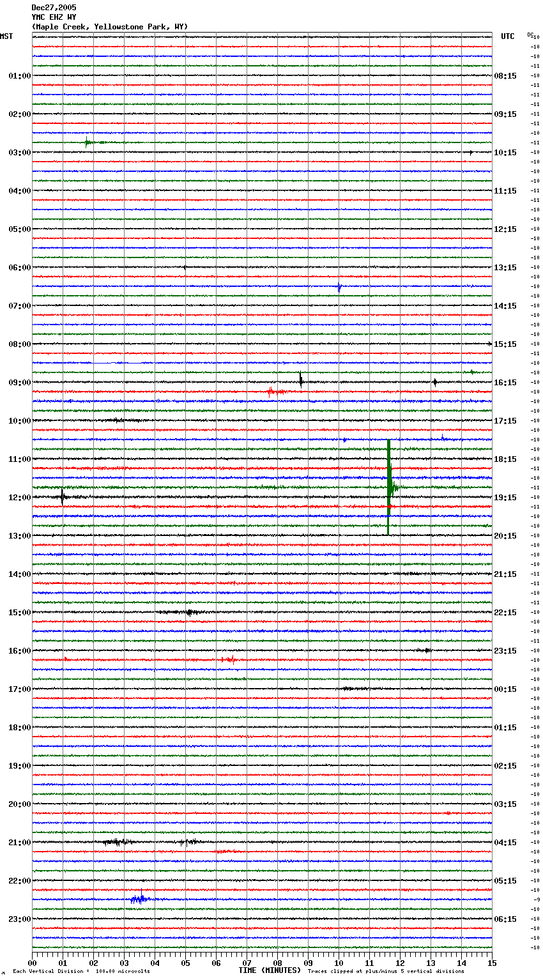Click the DC offset column header at top right
Screen dimensions: 543x980
coord(530,34)
